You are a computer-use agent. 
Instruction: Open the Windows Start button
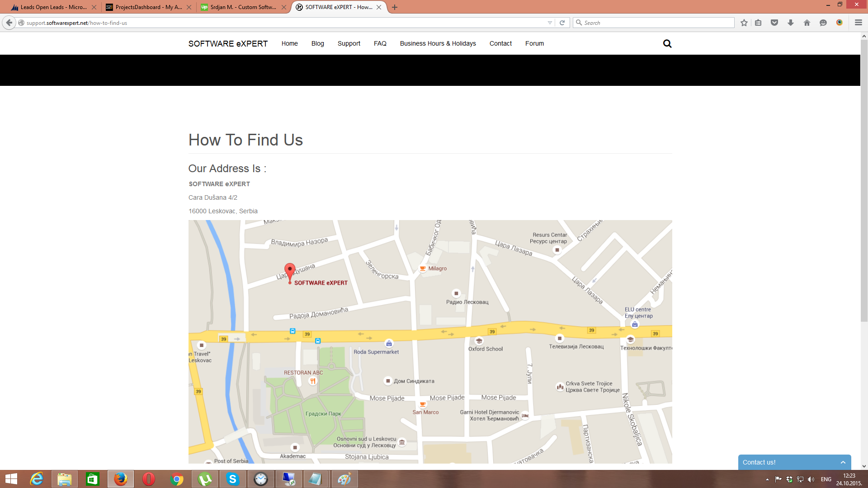pyautogui.click(x=11, y=479)
